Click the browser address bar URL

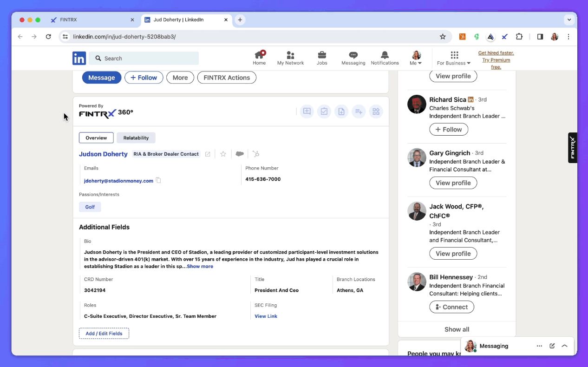pyautogui.click(x=124, y=37)
